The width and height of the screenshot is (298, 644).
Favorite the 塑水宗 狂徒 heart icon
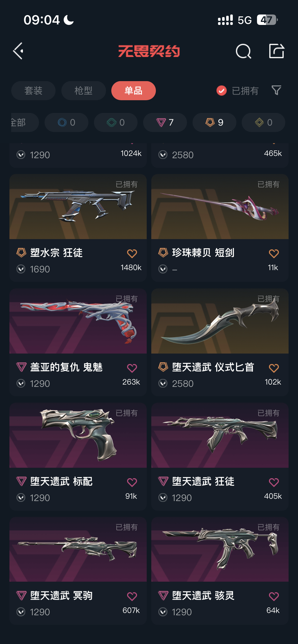tap(132, 253)
